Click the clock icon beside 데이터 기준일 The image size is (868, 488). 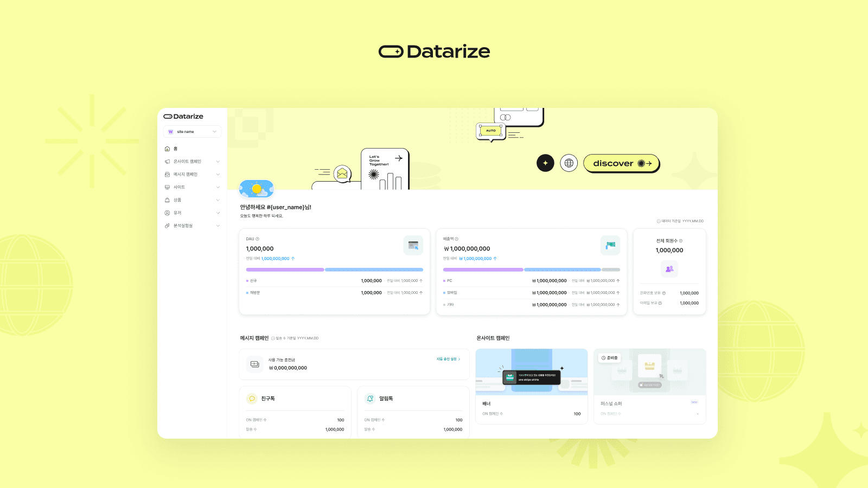pos(659,221)
